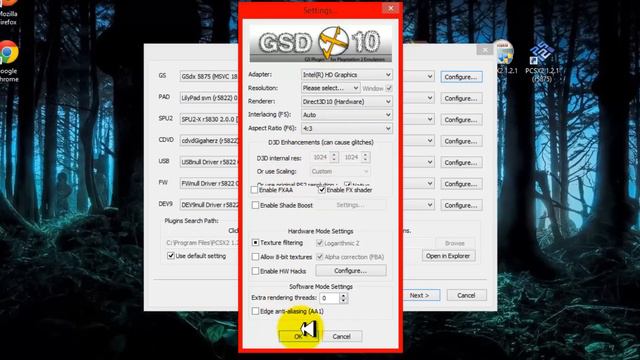
Task: Check the Enable HW Hacks box
Action: point(255,271)
